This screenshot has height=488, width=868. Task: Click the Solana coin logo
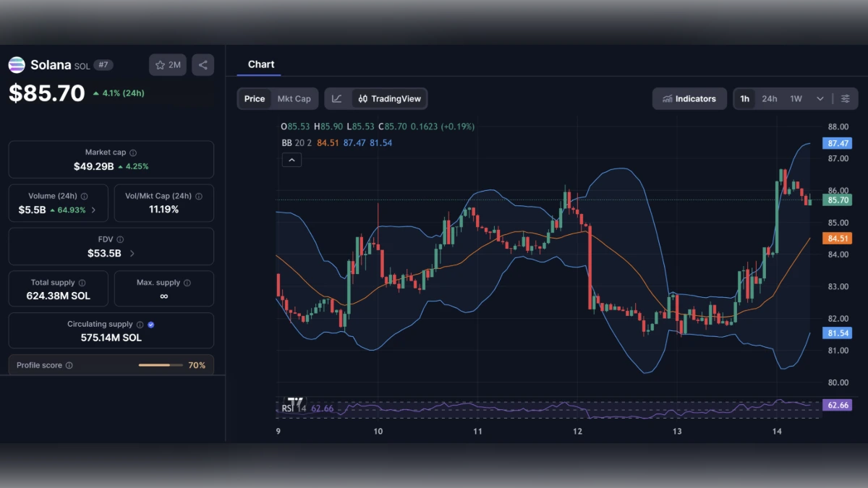pyautogui.click(x=16, y=64)
